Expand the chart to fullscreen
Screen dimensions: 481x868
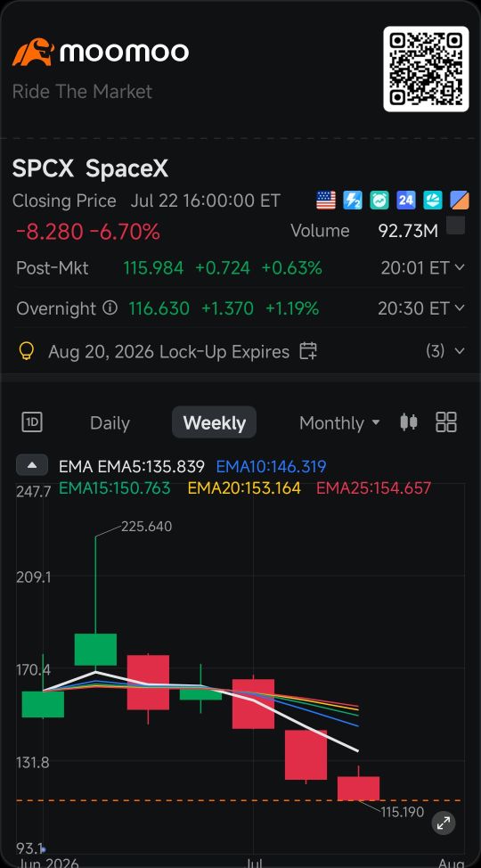click(x=444, y=823)
